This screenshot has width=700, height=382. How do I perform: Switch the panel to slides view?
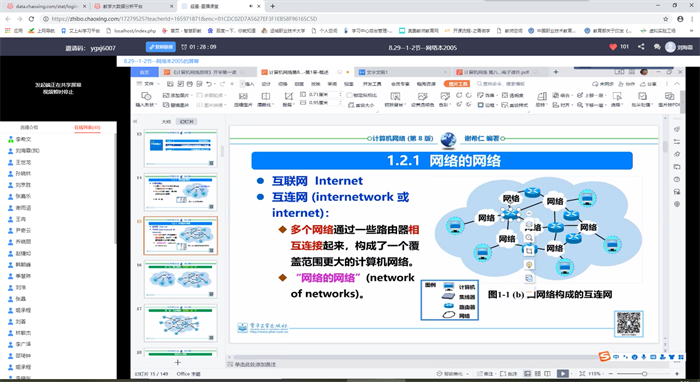pos(186,121)
